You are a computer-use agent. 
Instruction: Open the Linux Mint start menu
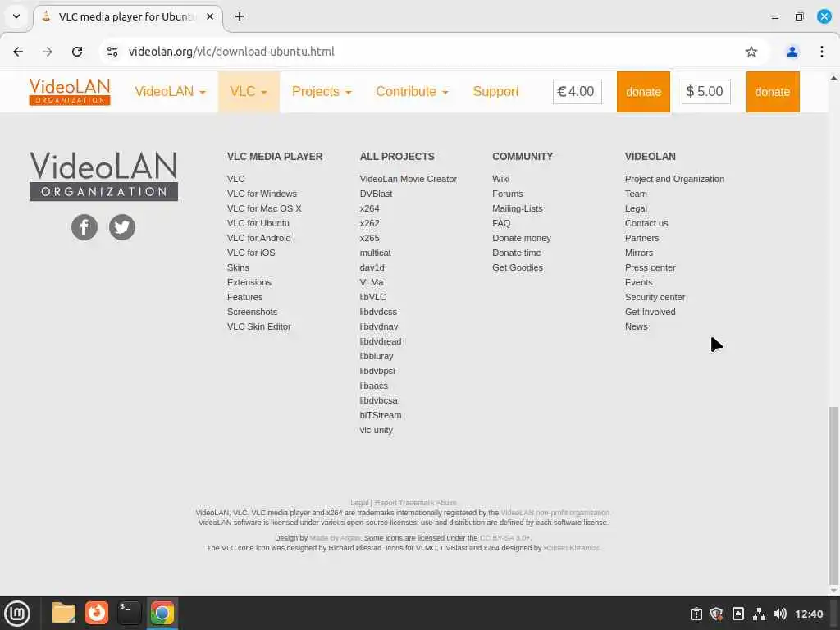tap(17, 614)
